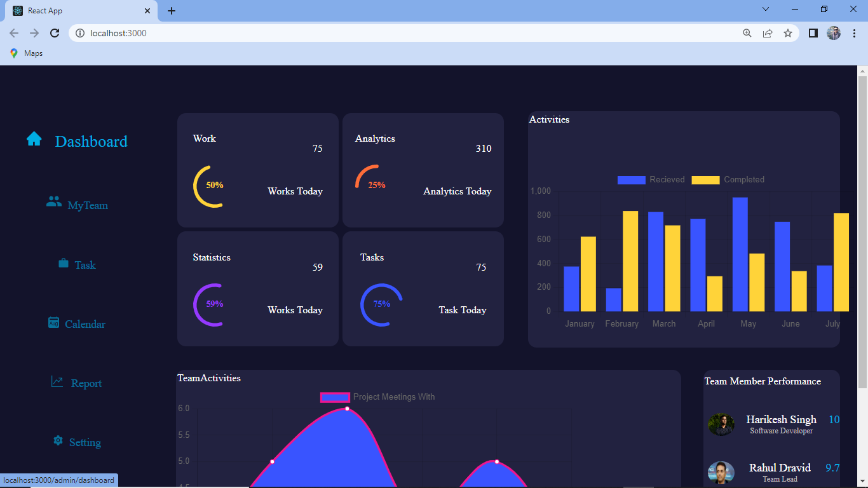
Task: Reload the page with browser refresh icon
Action: click(x=55, y=33)
